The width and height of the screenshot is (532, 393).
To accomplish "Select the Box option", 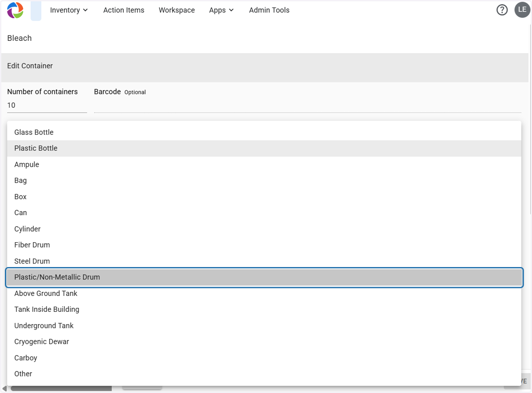I will pyautogui.click(x=264, y=196).
